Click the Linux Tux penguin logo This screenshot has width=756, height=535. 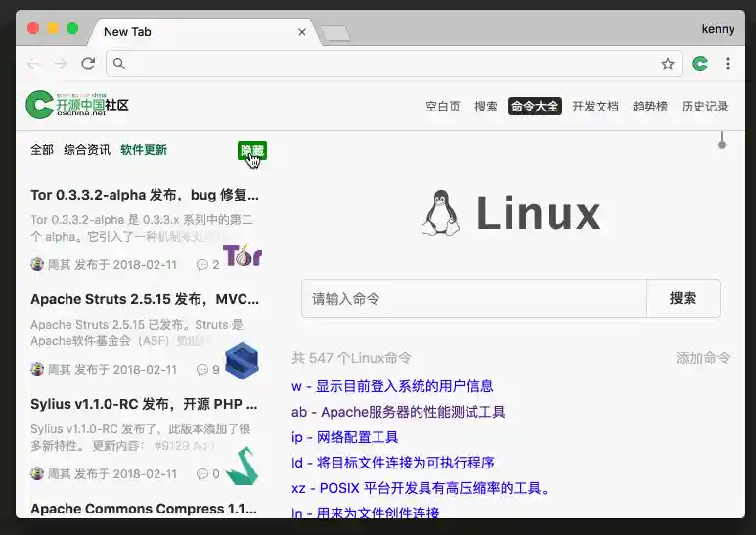point(440,212)
